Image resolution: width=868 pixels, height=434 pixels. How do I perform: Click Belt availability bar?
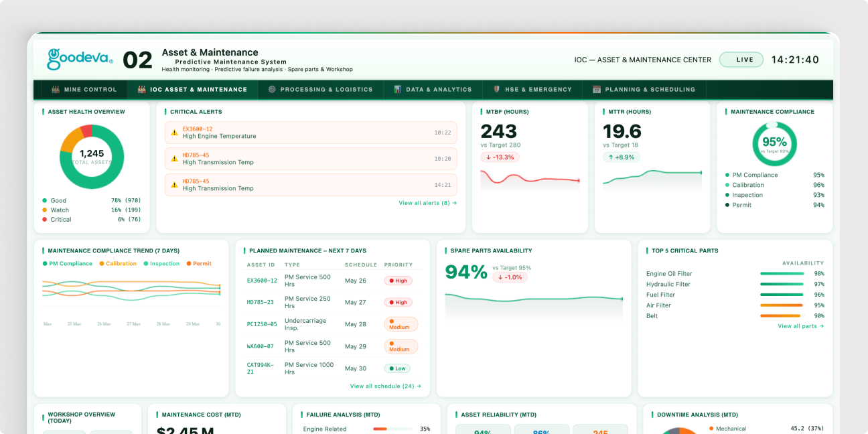[782, 315]
